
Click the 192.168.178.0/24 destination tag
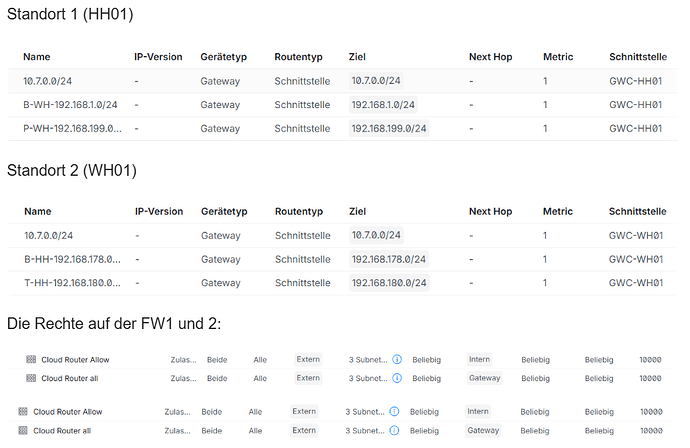[x=389, y=259]
